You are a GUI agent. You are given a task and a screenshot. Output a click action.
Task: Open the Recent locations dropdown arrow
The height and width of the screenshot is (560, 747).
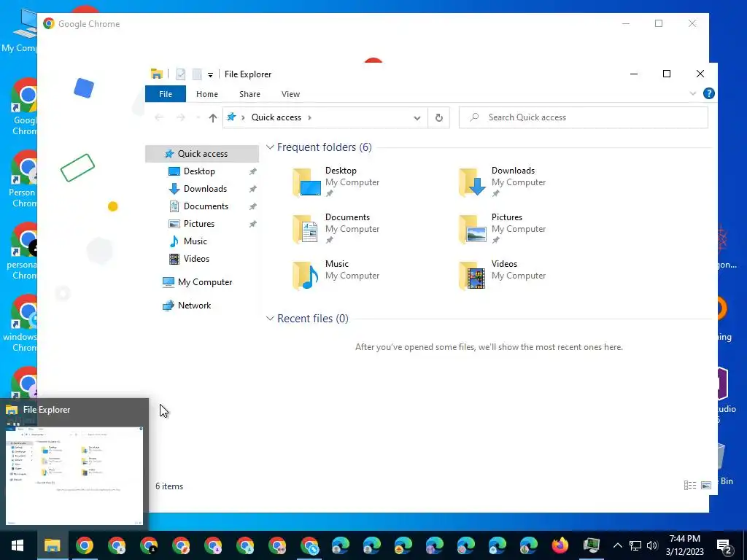click(x=198, y=117)
